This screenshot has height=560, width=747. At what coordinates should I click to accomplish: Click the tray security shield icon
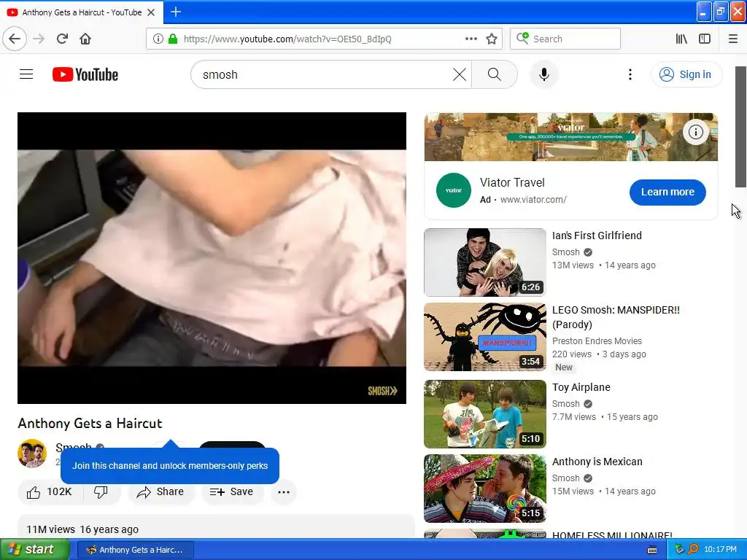click(x=679, y=550)
